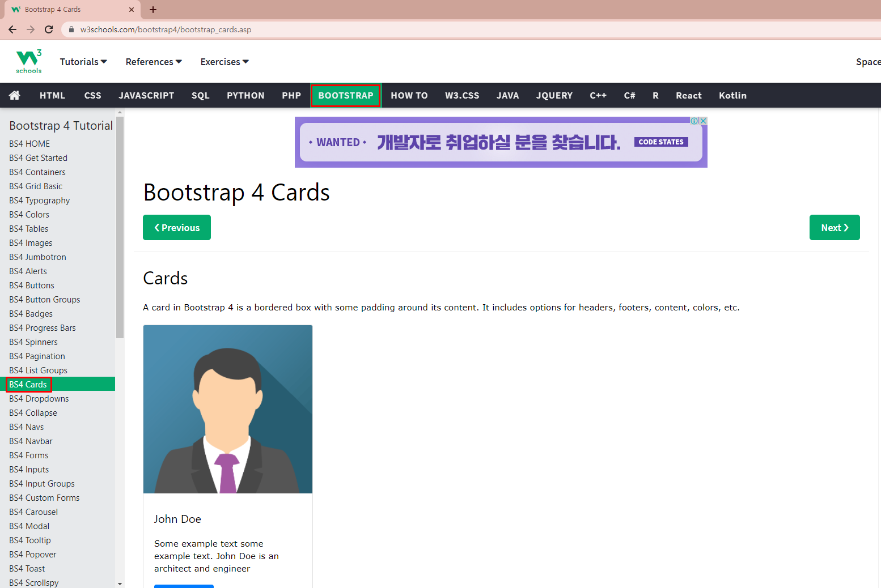Close the Bootstrap 4 Cards tab
881x588 pixels.
point(132,10)
